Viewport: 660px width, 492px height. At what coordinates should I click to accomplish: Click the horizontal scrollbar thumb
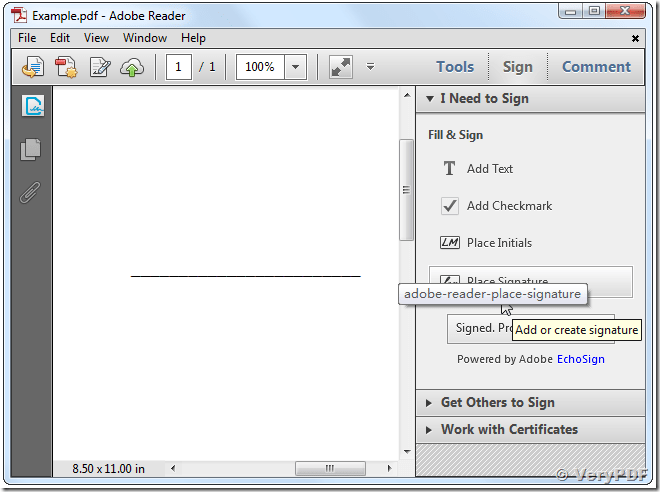[330, 468]
